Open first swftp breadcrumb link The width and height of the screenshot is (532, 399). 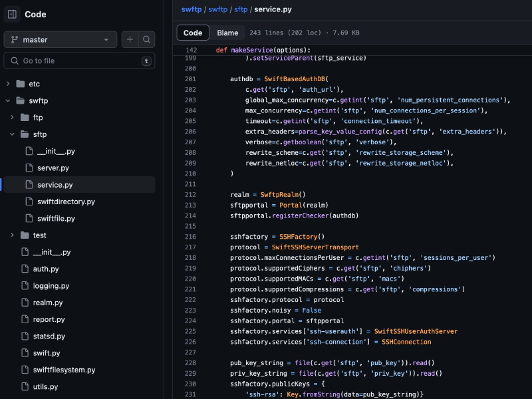point(192,9)
